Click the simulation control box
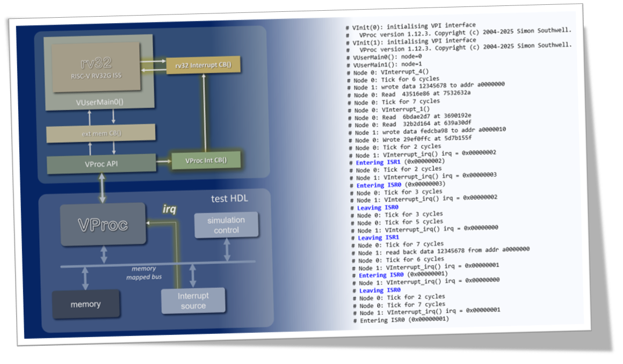The image size is (623, 364). tap(226, 225)
